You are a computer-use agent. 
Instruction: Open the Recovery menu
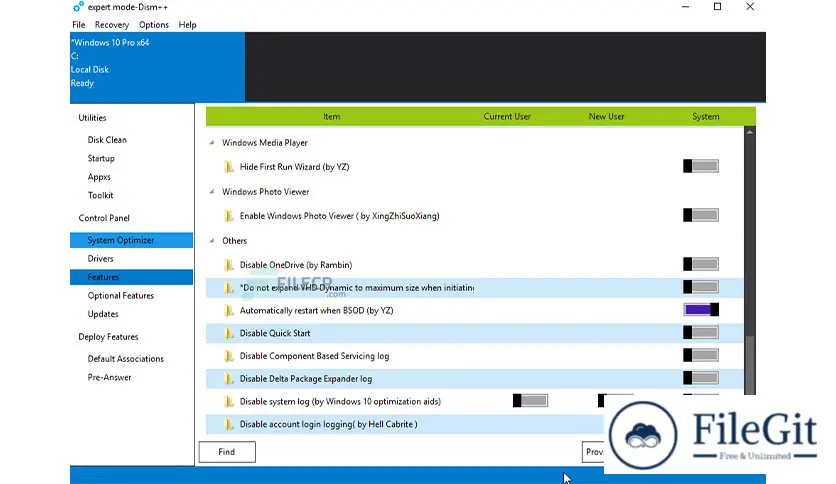click(x=112, y=25)
